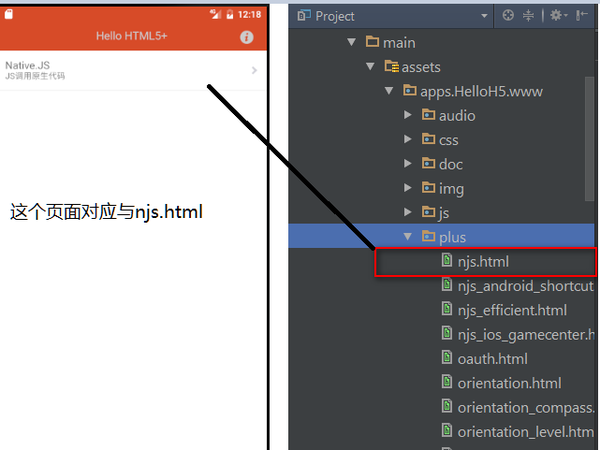Expand the css folder
The width and height of the screenshot is (600, 450).
click(408, 140)
